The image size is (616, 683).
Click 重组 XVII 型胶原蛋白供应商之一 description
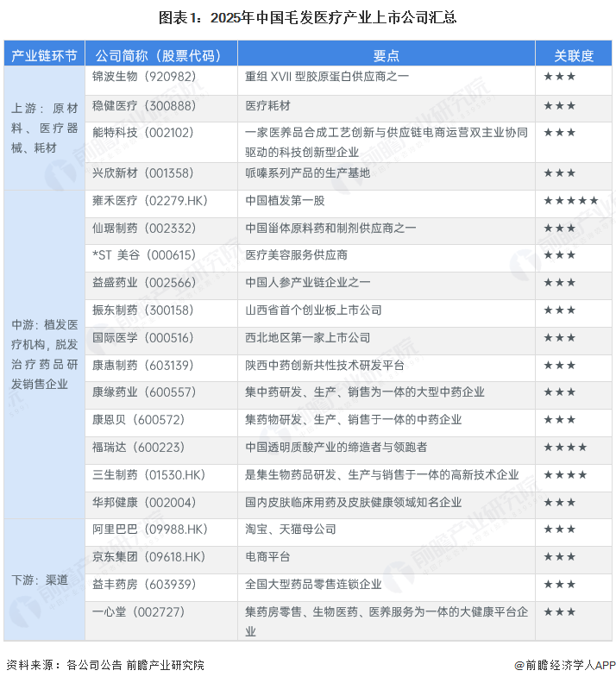pyautogui.click(x=327, y=77)
